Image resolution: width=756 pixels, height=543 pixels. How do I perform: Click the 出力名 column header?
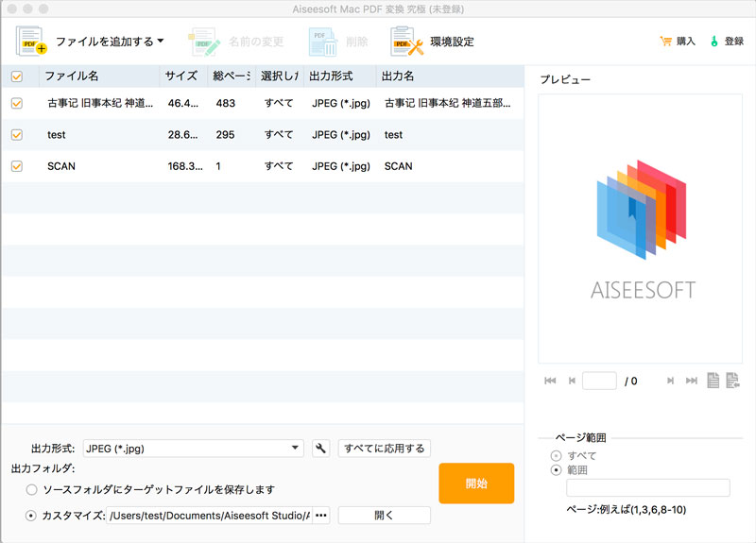[450, 76]
